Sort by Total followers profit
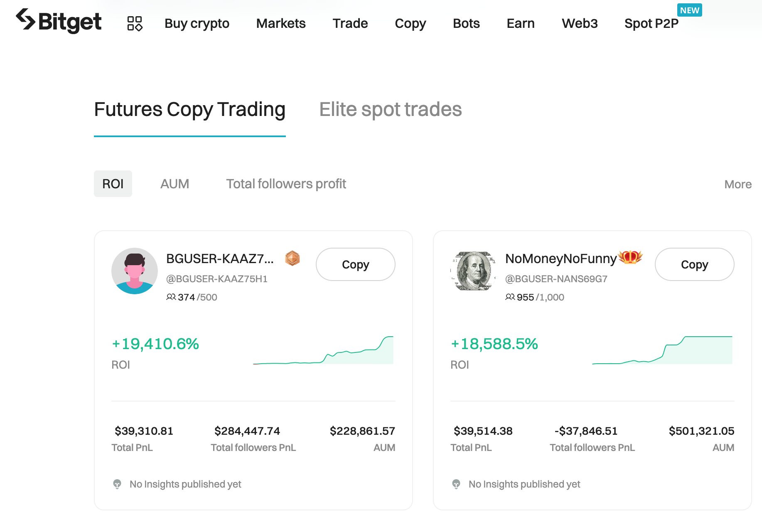762x532 pixels. [286, 184]
